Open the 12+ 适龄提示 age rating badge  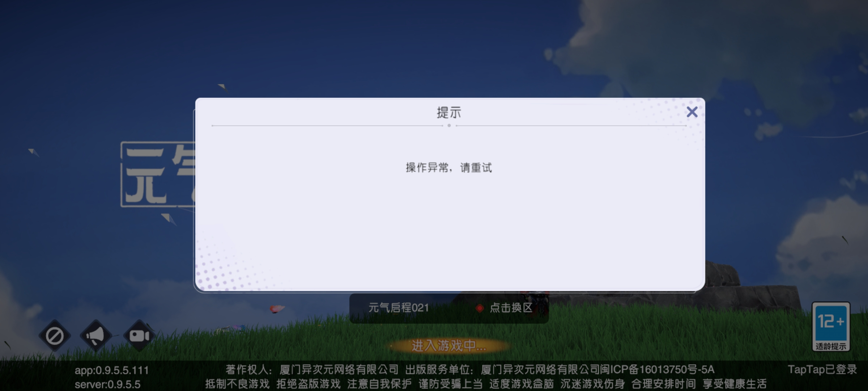tap(831, 327)
